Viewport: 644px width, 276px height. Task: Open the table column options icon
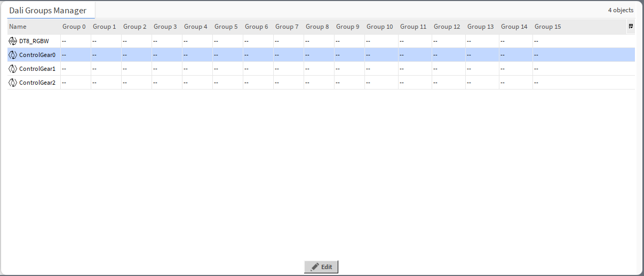(x=631, y=26)
